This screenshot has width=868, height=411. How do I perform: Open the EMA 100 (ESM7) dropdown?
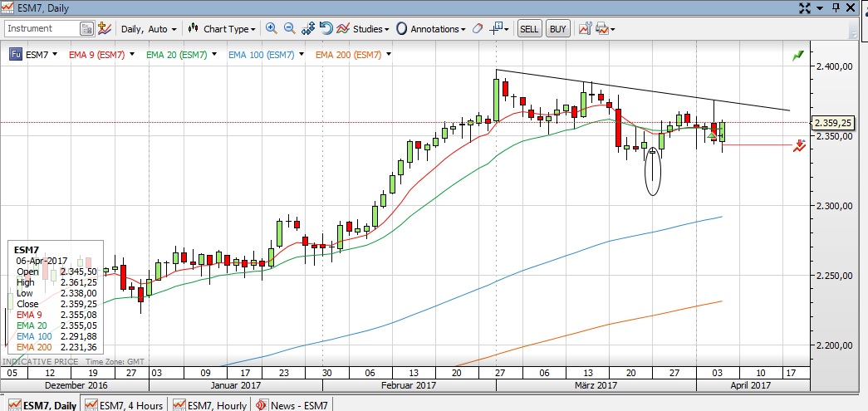tap(302, 54)
